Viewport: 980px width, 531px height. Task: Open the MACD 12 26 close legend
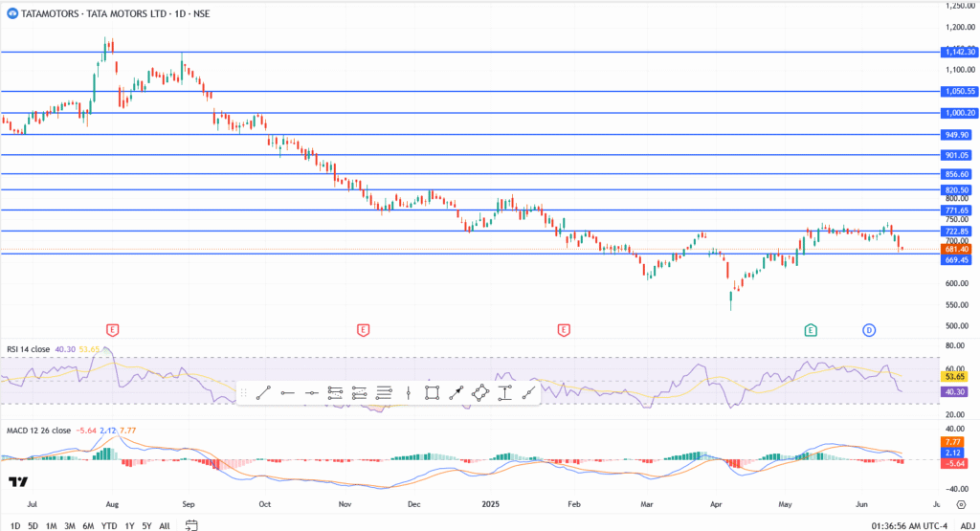tap(38, 431)
